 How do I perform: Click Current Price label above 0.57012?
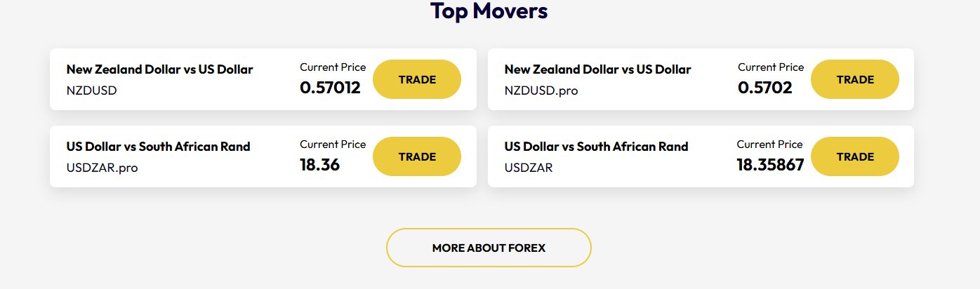333,67
